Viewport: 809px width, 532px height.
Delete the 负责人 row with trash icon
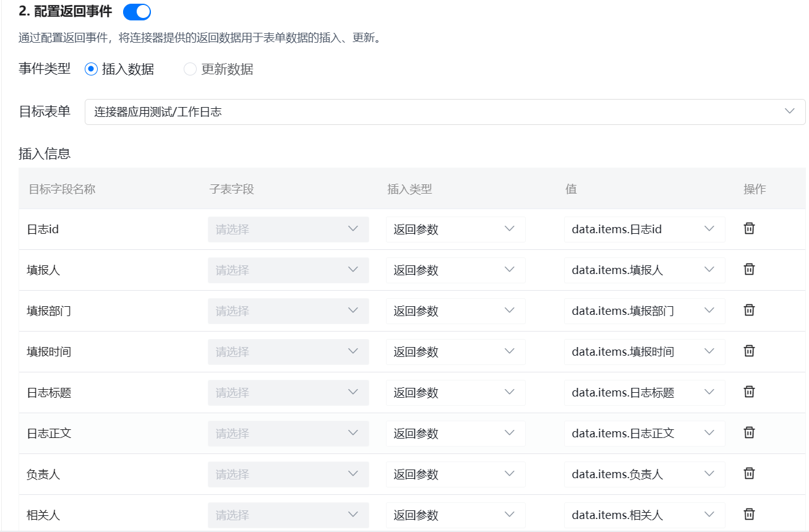pos(749,473)
